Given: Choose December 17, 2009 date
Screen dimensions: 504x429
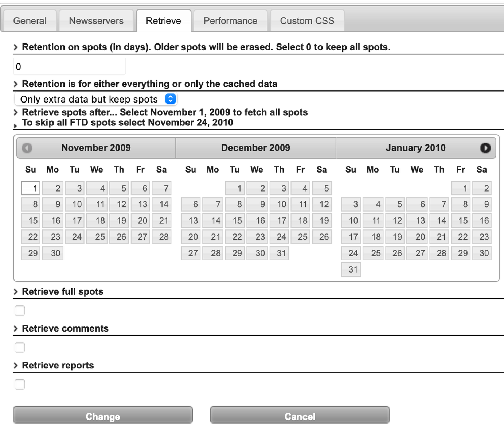Looking at the screenshot, I should coord(279,220).
